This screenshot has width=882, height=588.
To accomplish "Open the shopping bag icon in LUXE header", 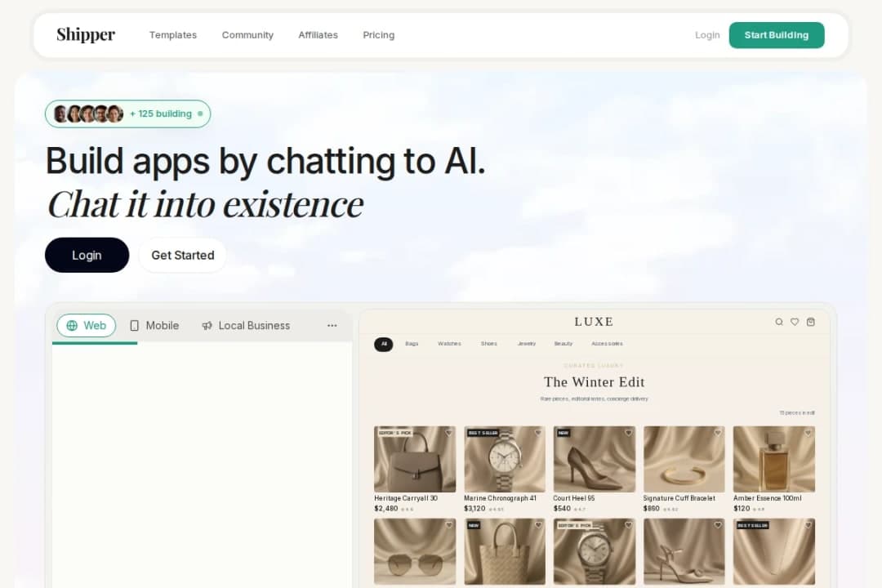I will coord(811,322).
